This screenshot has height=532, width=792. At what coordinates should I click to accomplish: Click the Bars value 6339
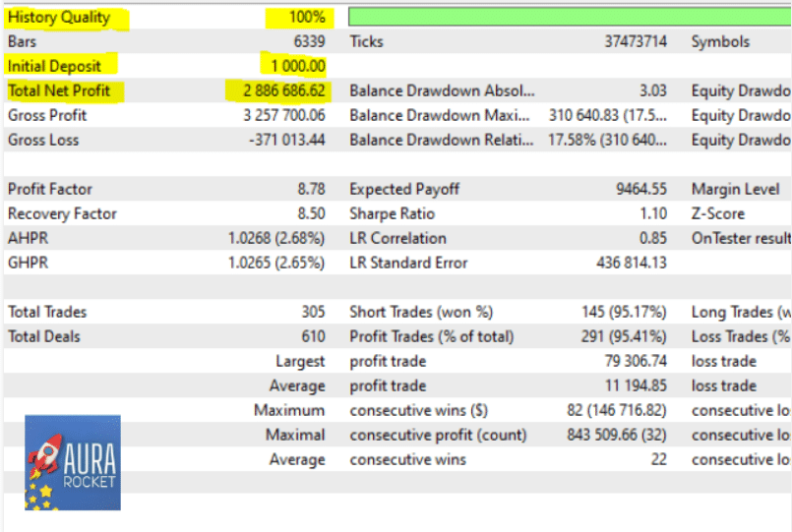click(308, 41)
